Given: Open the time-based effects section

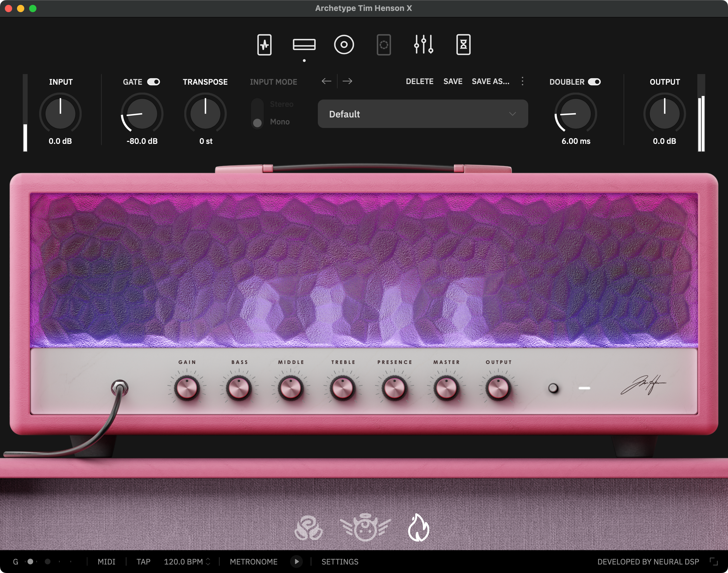Looking at the screenshot, I should click(x=463, y=45).
